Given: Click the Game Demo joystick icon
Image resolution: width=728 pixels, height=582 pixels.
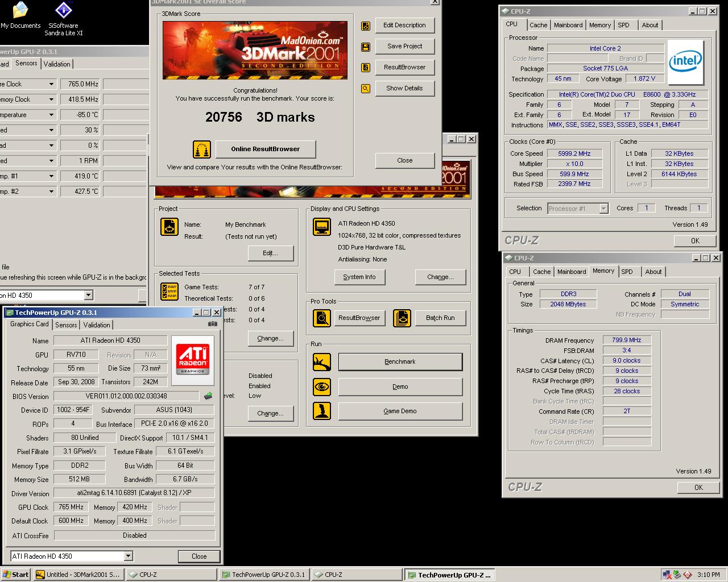Looking at the screenshot, I should coord(322,411).
